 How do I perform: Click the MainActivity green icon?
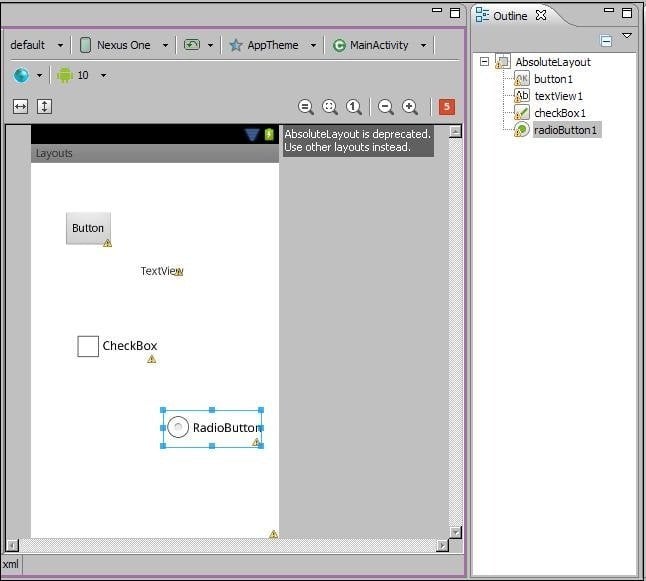click(x=339, y=45)
